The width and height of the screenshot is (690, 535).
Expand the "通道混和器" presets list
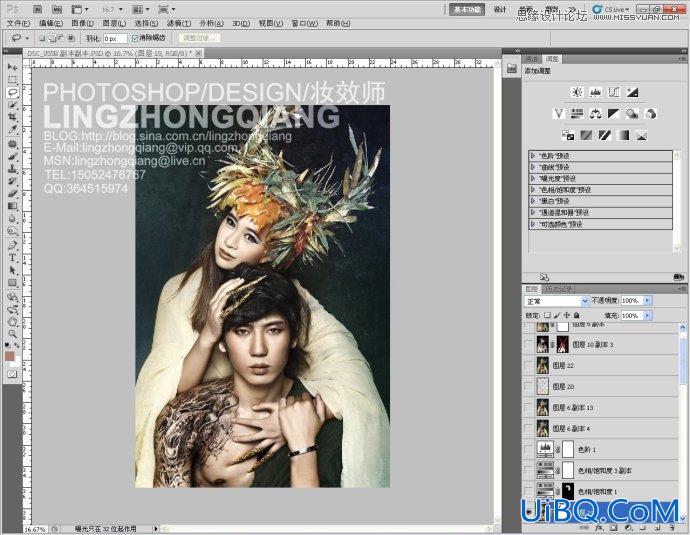click(x=533, y=213)
